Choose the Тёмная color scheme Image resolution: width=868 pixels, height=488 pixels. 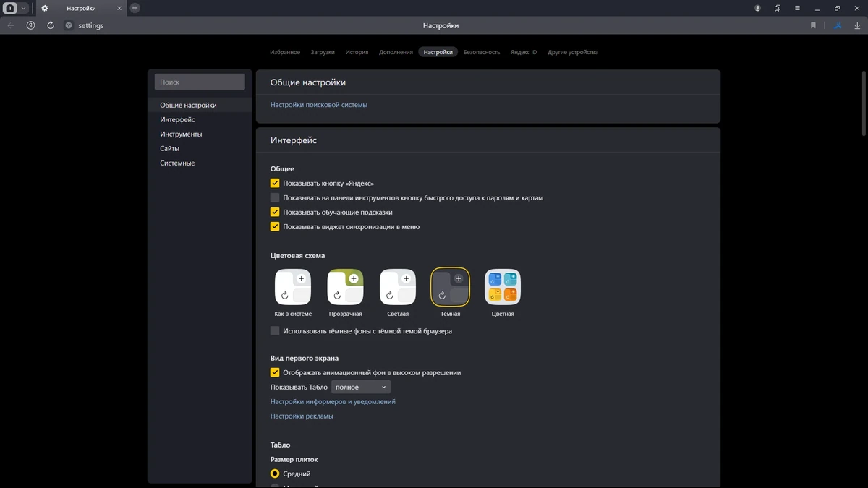[450, 287]
